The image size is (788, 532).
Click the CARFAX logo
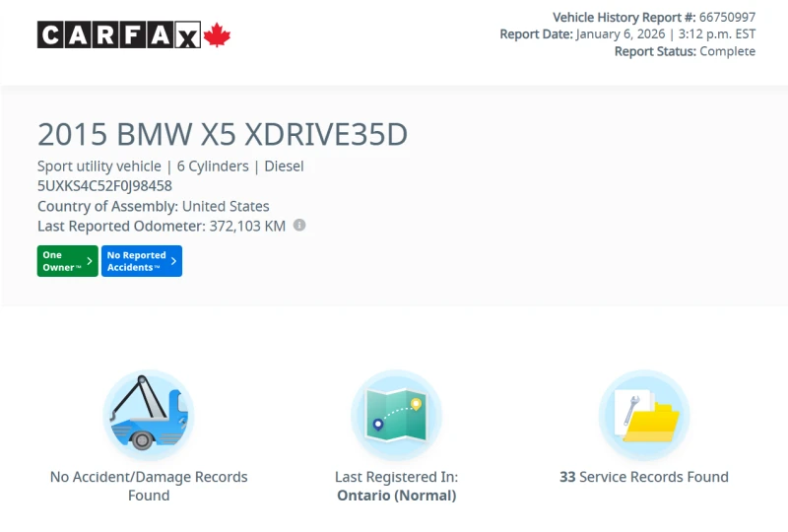click(x=134, y=34)
